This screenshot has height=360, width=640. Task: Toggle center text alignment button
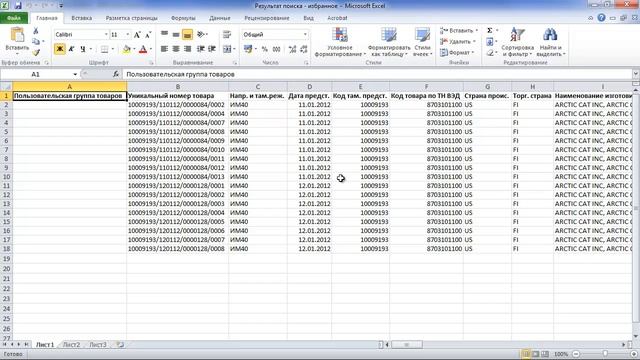coord(176,49)
